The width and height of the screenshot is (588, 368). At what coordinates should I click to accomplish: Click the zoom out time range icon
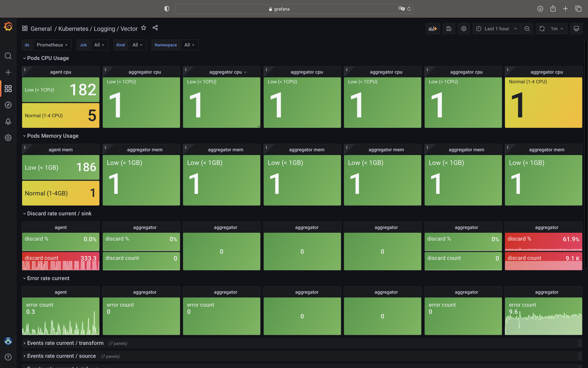pyautogui.click(x=527, y=29)
